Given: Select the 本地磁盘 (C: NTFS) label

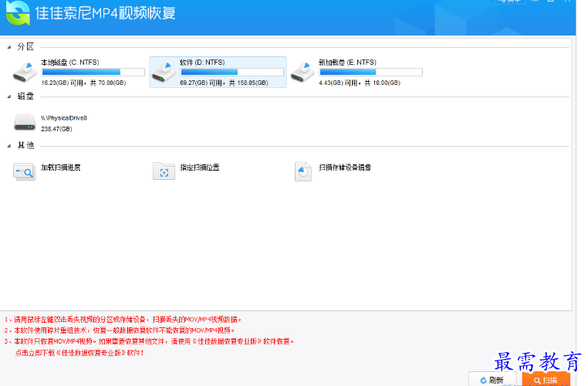Looking at the screenshot, I should (70, 63).
